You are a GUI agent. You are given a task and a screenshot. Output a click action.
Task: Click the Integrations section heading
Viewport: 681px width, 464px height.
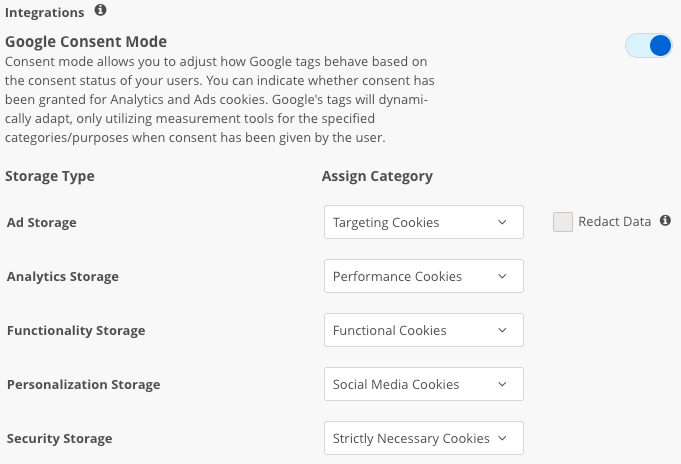click(x=45, y=13)
